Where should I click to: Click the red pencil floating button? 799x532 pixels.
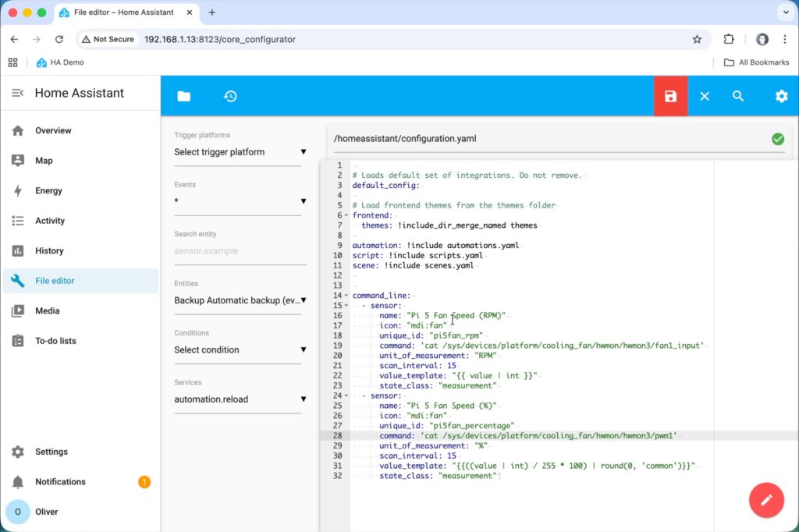766,500
